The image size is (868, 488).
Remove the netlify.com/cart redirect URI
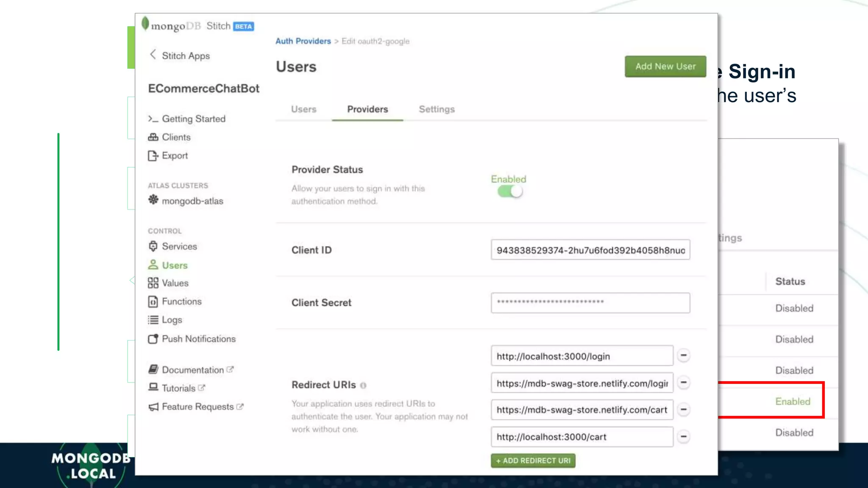pos(684,410)
